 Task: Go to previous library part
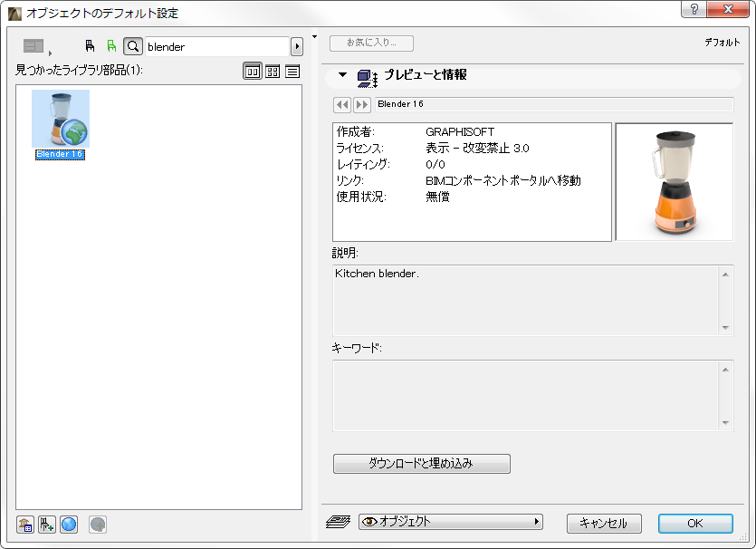tap(342, 105)
